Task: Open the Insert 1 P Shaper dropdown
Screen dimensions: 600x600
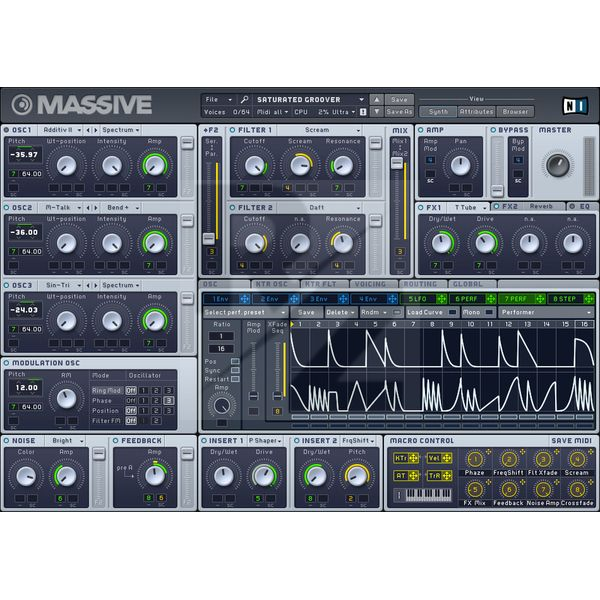Action: point(265,441)
